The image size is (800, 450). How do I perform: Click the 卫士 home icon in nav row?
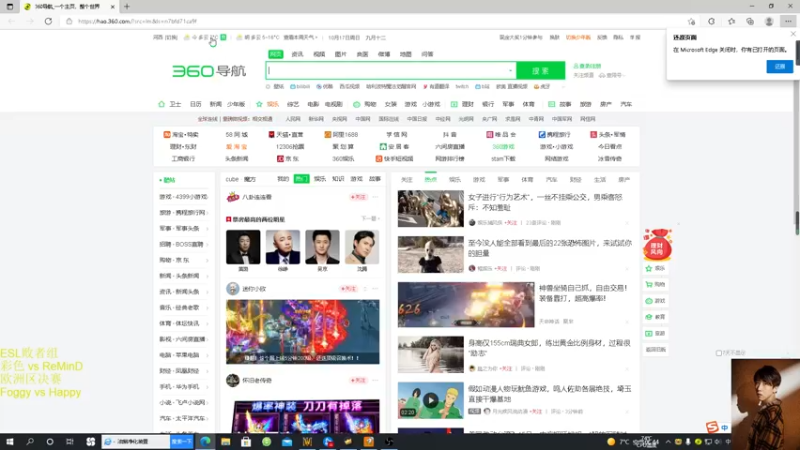(x=161, y=104)
